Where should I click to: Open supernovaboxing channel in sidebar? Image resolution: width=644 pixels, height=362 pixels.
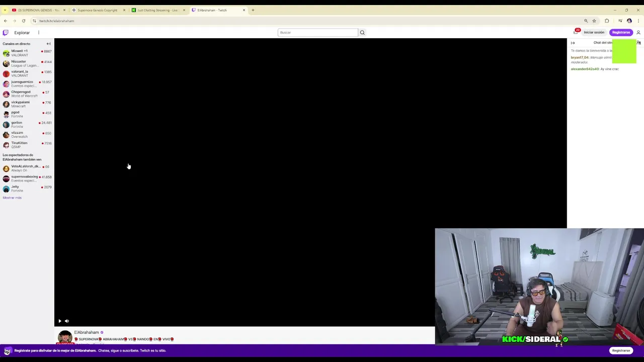[27, 178]
